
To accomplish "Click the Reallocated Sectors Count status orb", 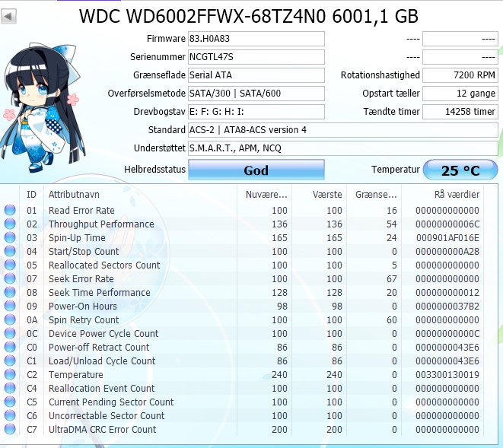I will pos(10,265).
